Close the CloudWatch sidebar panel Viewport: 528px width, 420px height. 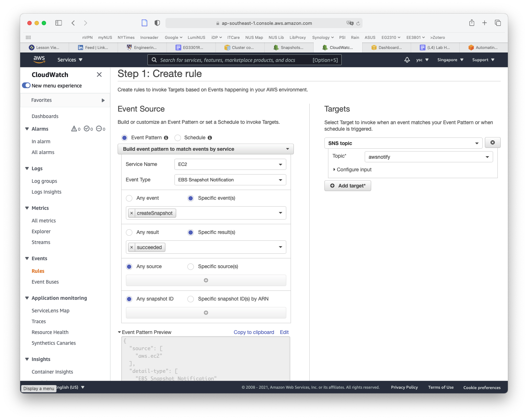99,74
